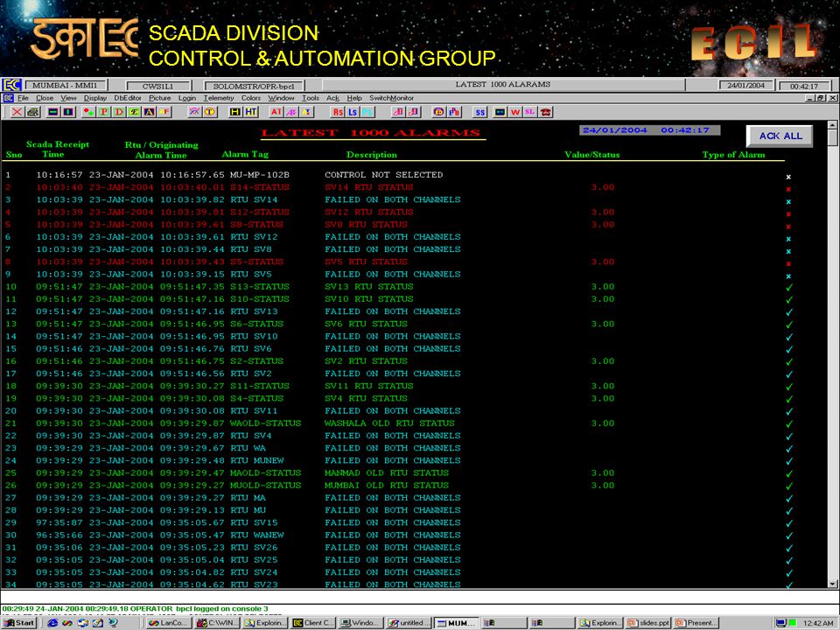
Task: Click the MUMBAI OLD RTU STATUS description
Action: [x=387, y=486]
